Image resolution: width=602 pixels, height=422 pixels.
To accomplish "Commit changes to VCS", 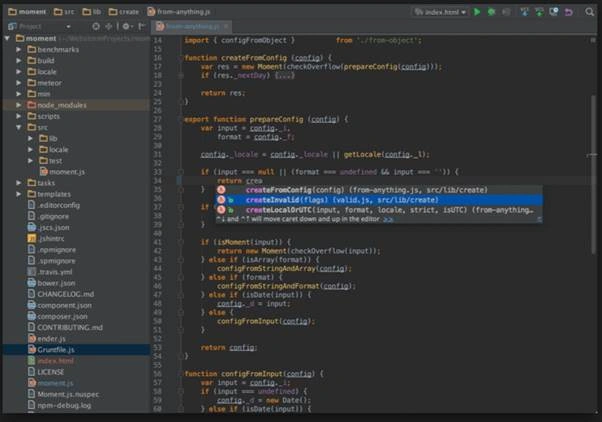I will coord(539,12).
